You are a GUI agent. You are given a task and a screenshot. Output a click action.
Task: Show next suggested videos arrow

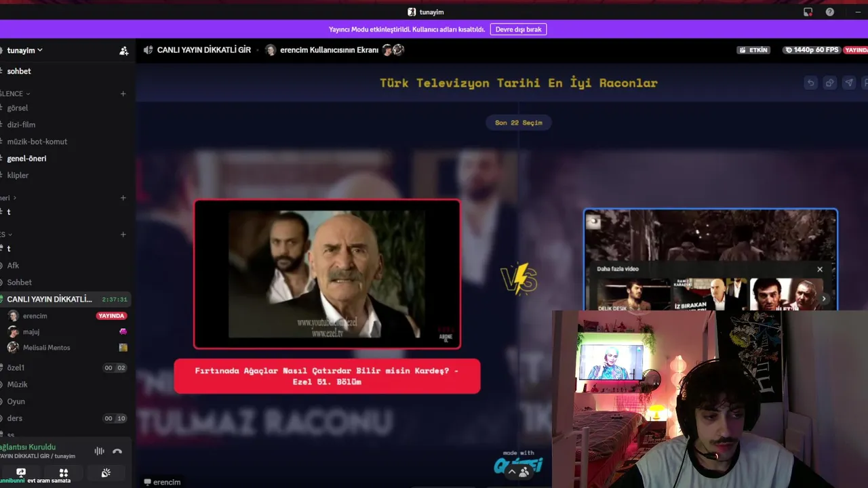click(824, 298)
